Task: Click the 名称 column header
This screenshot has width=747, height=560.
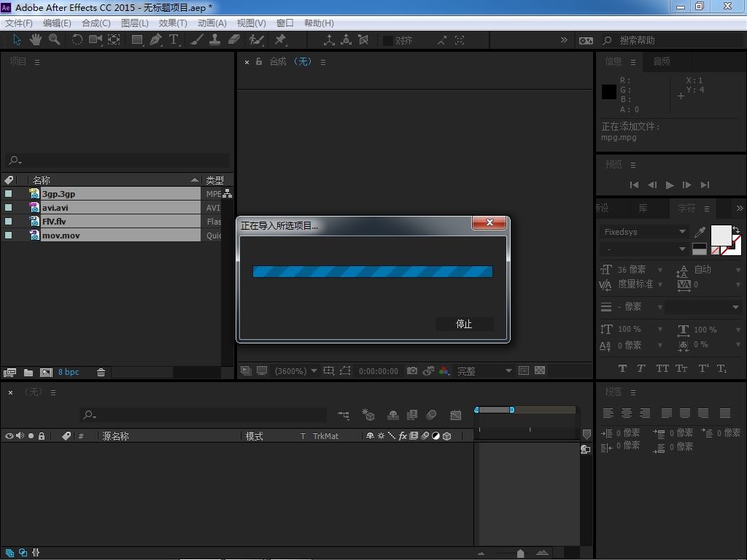Action: 42,180
